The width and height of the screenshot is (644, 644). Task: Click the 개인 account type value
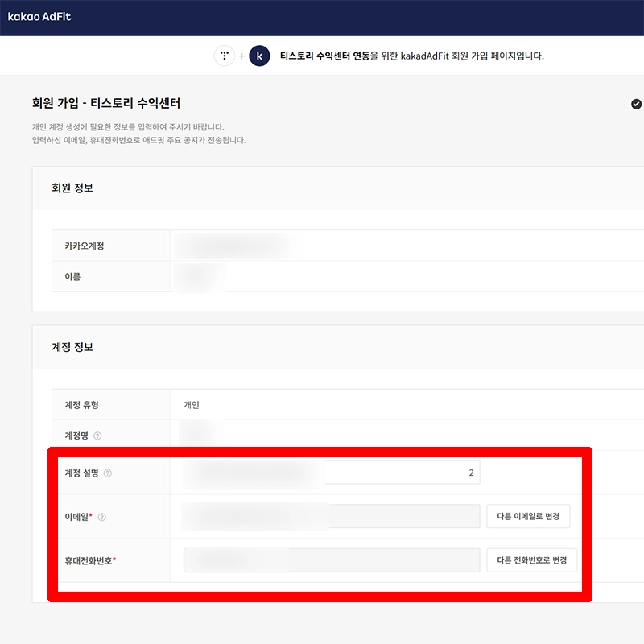(192, 405)
